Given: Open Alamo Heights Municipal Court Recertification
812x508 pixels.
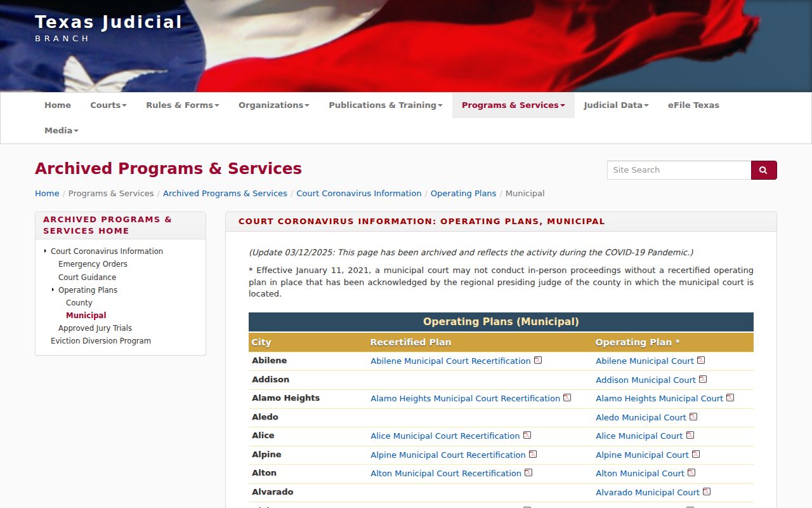Looking at the screenshot, I should click(x=465, y=398).
